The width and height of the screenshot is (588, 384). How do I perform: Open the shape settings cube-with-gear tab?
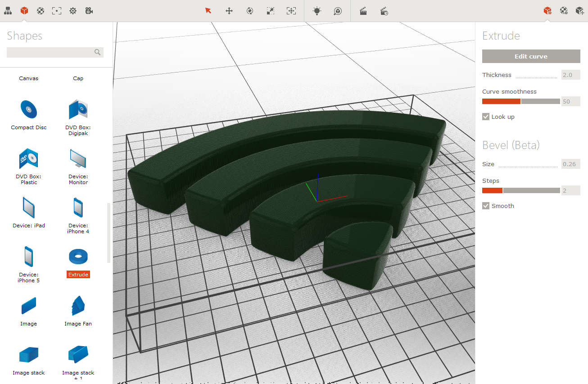[547, 10]
